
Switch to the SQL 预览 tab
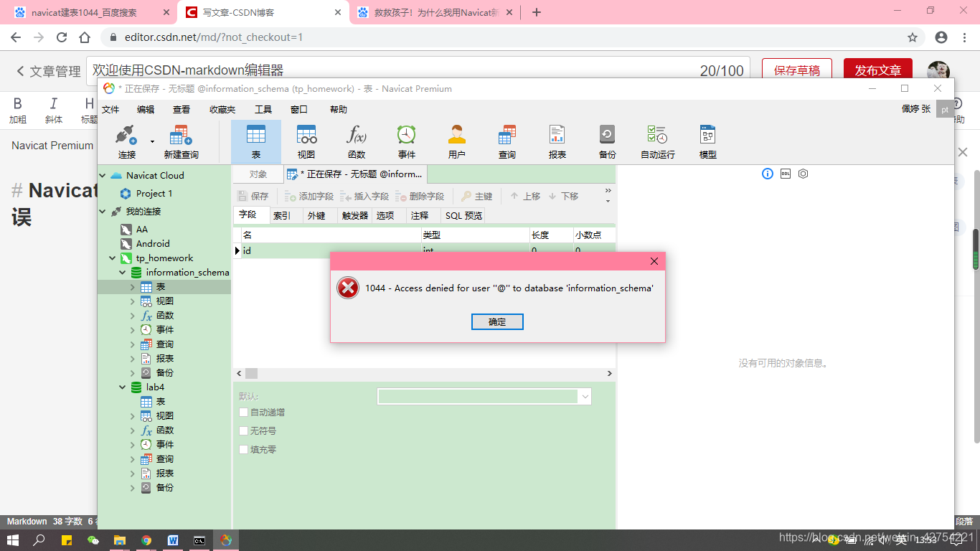463,215
